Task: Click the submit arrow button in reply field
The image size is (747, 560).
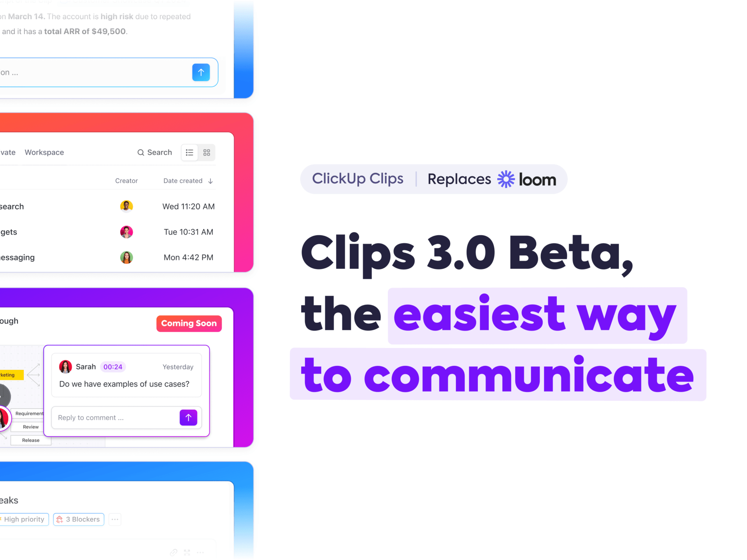Action: [x=188, y=417]
